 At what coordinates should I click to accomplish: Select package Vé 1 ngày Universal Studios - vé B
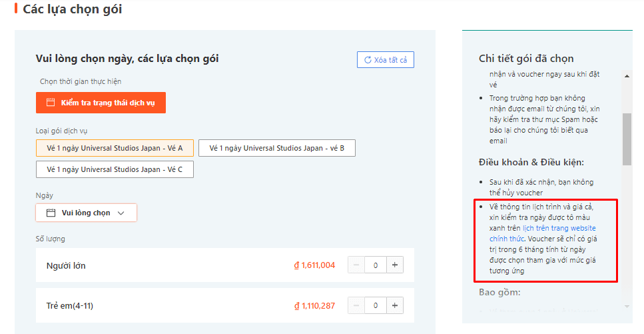pyautogui.click(x=277, y=148)
